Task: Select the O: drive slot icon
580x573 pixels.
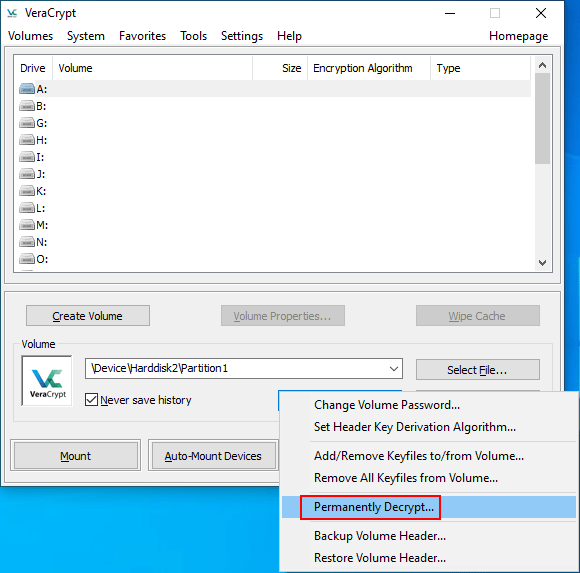Action: [x=27, y=259]
